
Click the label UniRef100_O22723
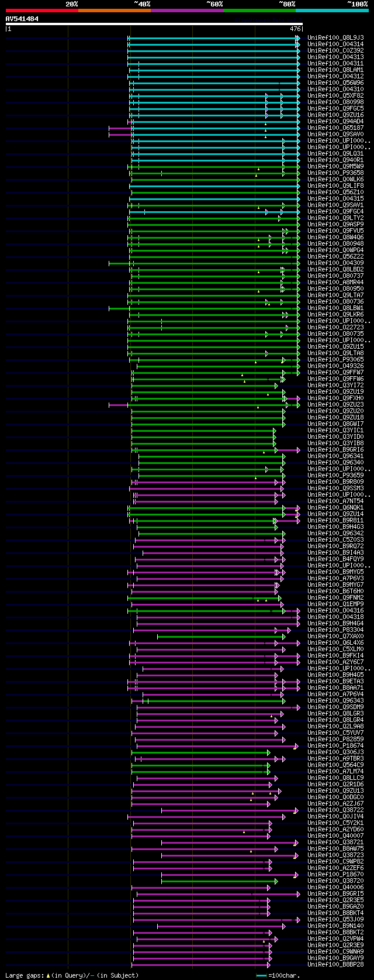(x=335, y=327)
